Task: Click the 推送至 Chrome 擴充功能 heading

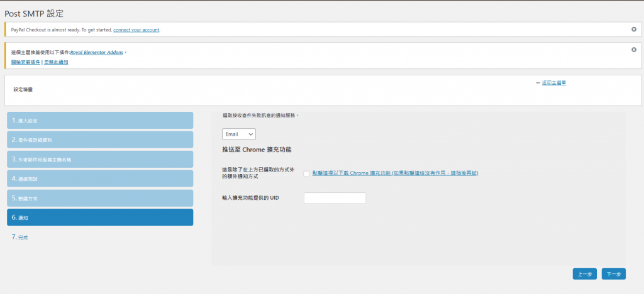Action: pyautogui.click(x=257, y=150)
